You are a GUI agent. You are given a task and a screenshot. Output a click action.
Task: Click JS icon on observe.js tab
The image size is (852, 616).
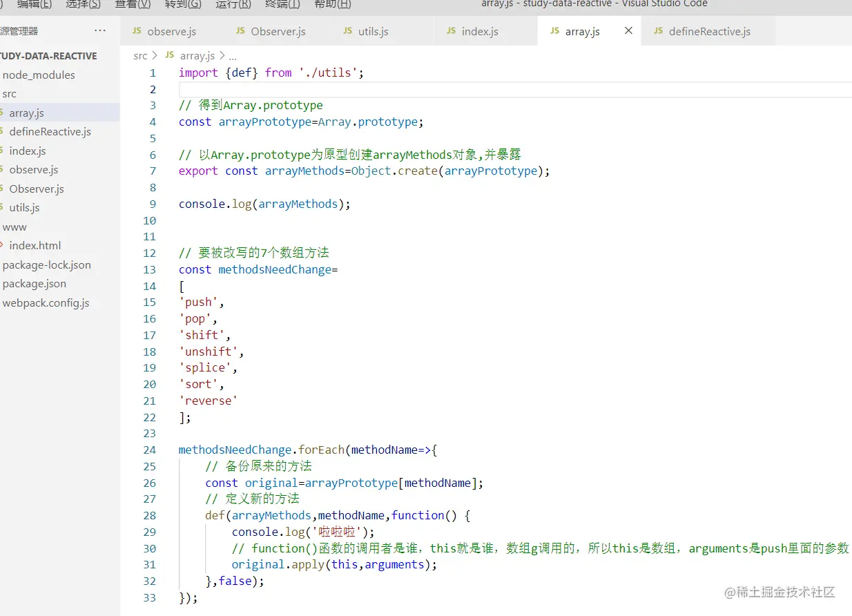point(137,31)
